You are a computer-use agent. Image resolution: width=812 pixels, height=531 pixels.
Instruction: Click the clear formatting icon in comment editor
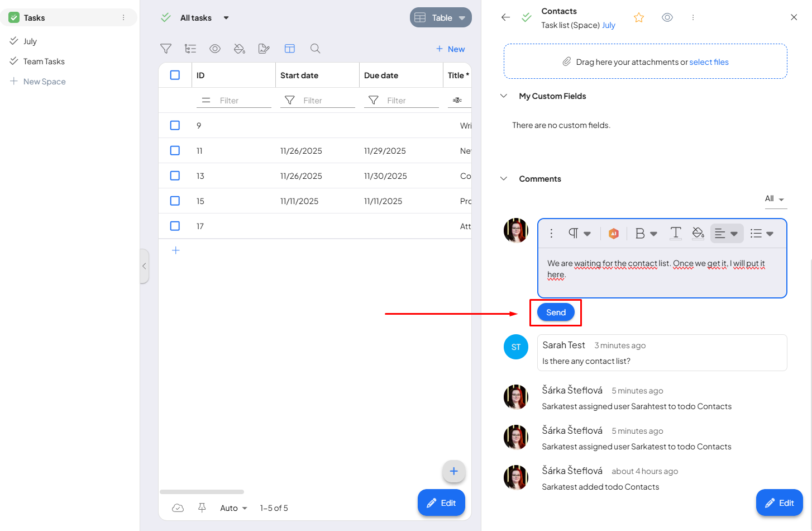pyautogui.click(x=675, y=233)
